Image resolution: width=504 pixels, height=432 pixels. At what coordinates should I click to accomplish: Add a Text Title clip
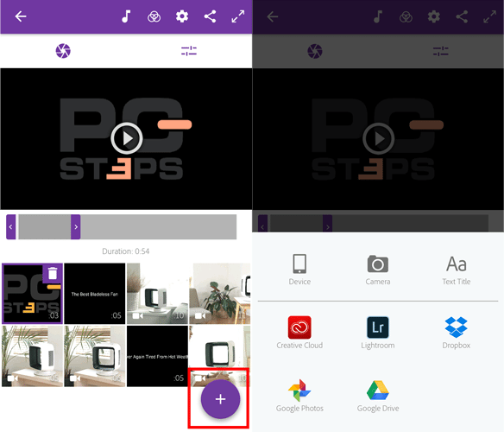tap(457, 270)
